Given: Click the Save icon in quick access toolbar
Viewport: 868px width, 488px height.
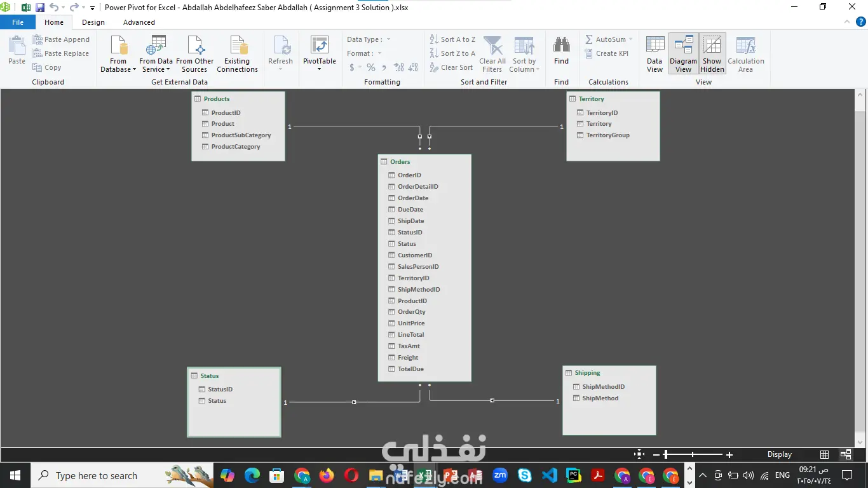Looking at the screenshot, I should tap(40, 8).
